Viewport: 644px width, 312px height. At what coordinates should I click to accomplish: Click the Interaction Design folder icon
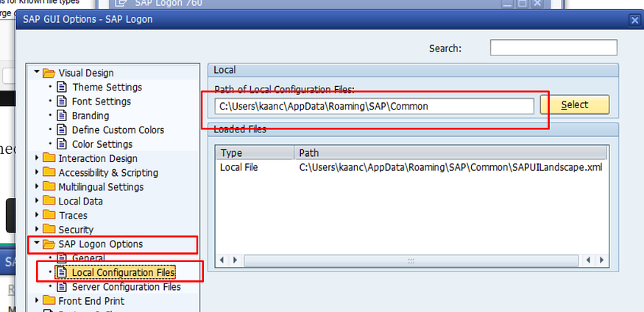pyautogui.click(x=49, y=158)
